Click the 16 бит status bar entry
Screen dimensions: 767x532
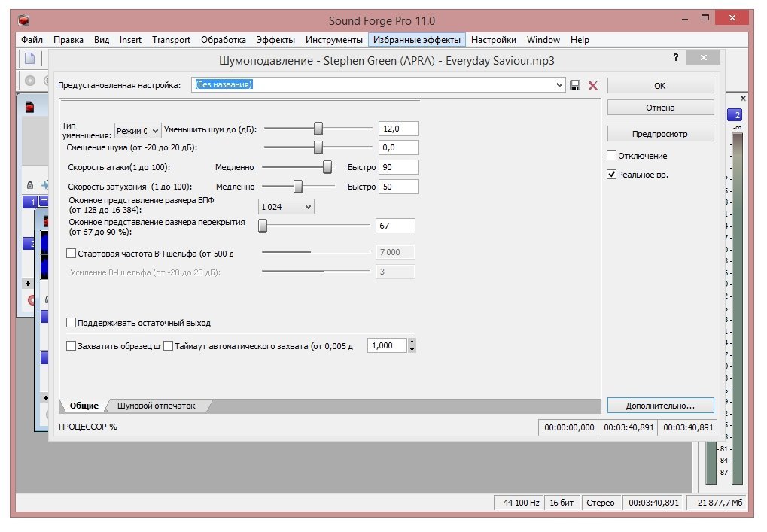562,503
